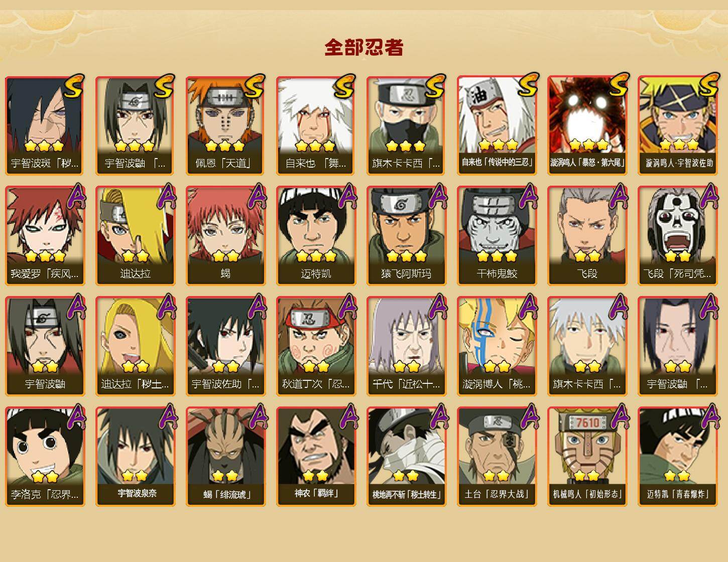Click the 宇智波泉奈 card
The height and width of the screenshot is (562, 728).
[x=135, y=456]
